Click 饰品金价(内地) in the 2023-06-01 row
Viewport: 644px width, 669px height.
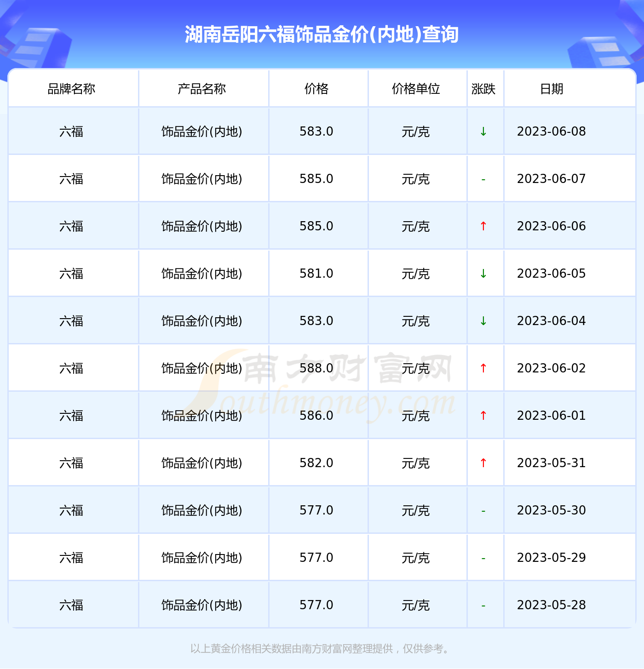coord(202,416)
